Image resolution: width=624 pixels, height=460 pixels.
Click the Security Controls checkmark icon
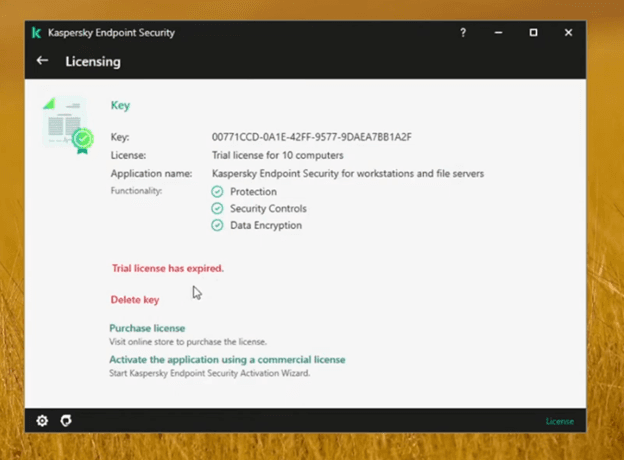pos(217,208)
